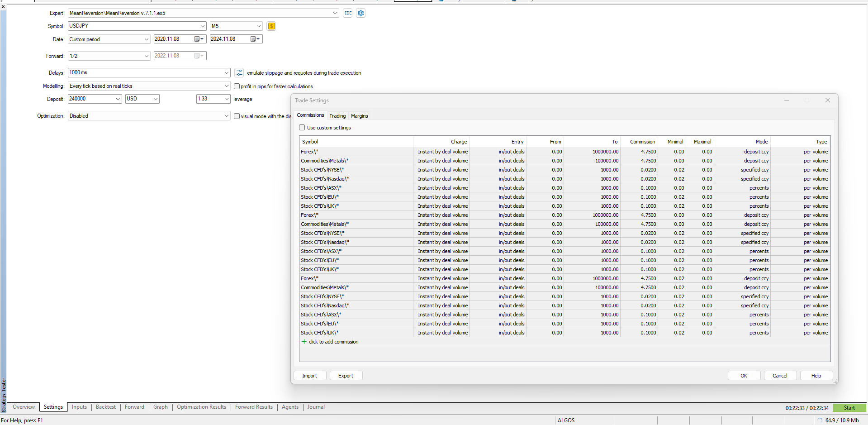This screenshot has width=868, height=425.
Task: Open the Forward Results tab
Action: (254, 407)
